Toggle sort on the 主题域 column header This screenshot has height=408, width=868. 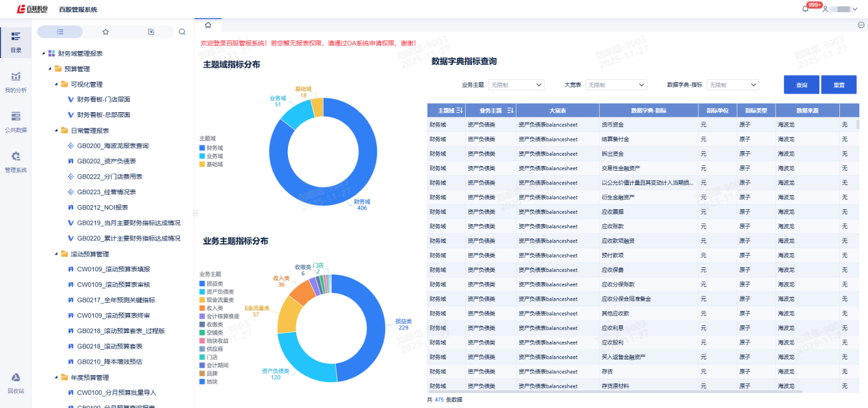pyautogui.click(x=460, y=110)
